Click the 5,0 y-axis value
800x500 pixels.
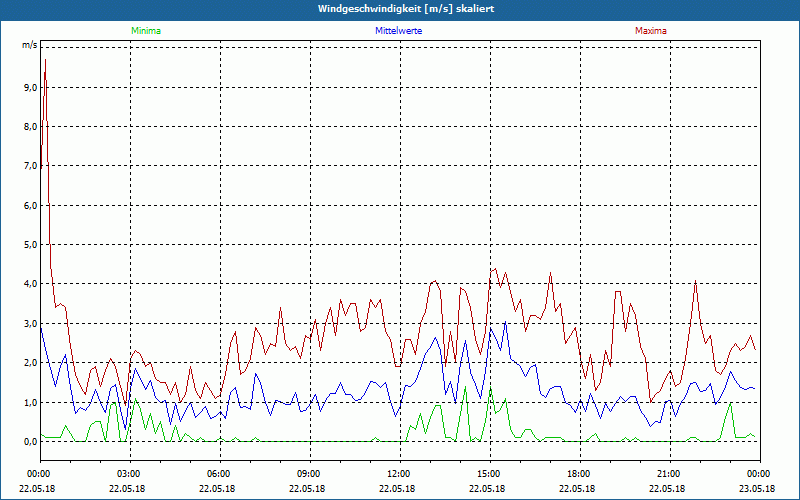pyautogui.click(x=31, y=244)
